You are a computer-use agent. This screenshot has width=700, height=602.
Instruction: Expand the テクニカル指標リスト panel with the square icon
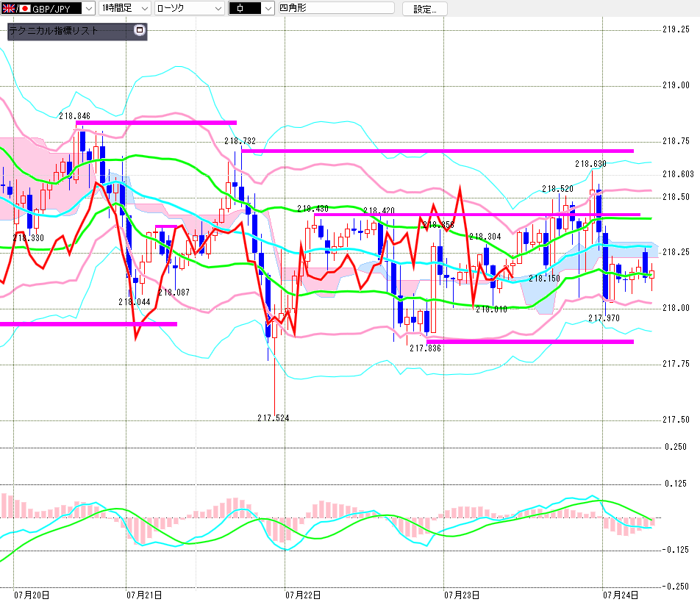click(x=140, y=30)
